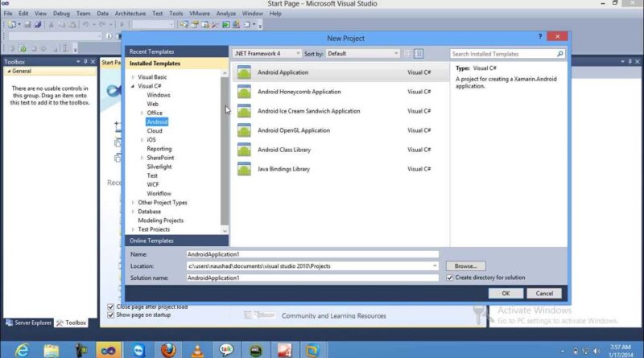Click the Browse... button

(x=466, y=266)
